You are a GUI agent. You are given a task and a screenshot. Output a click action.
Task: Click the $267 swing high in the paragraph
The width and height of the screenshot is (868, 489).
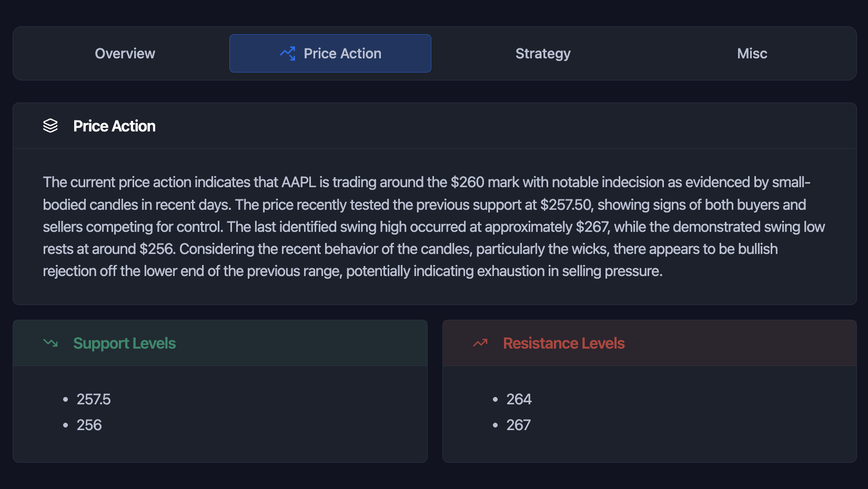pos(592,227)
